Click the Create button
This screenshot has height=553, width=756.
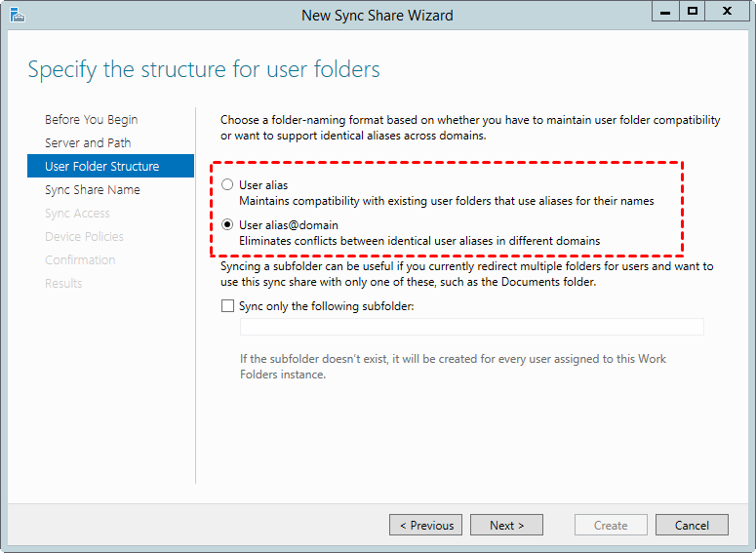(611, 525)
